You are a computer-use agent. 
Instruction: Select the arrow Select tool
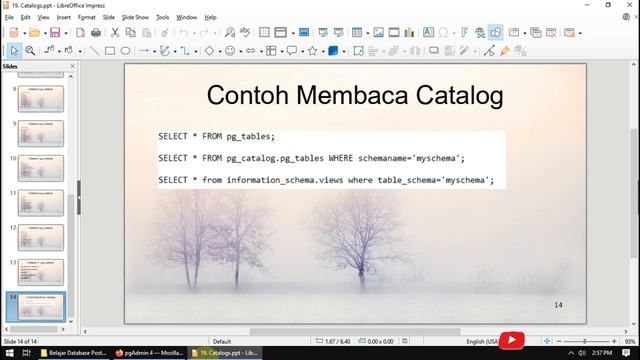pyautogui.click(x=14, y=51)
